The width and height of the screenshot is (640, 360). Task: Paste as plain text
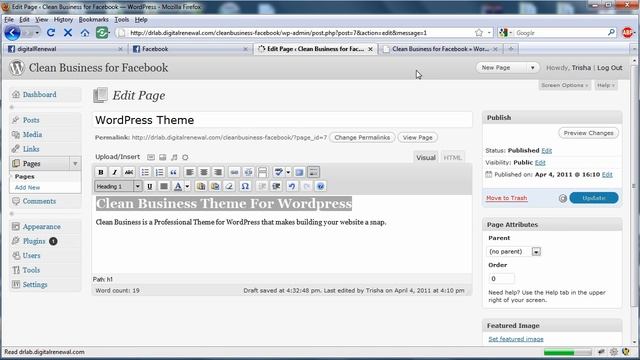[x=201, y=187]
